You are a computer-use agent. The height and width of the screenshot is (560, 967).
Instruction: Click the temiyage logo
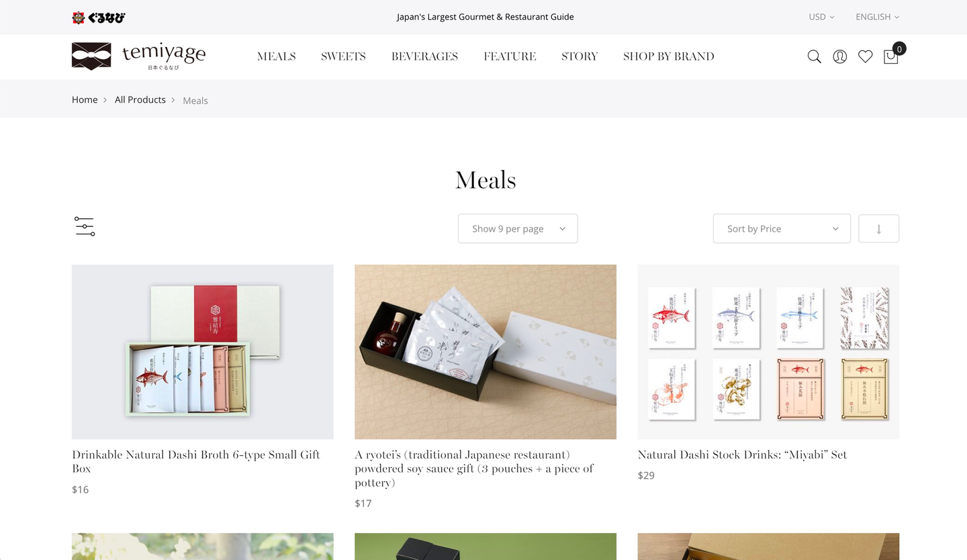pyautogui.click(x=138, y=56)
